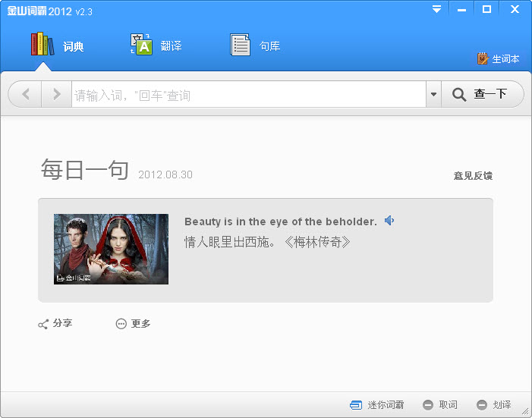Focus the word search input field
The height and width of the screenshot is (418, 532).
pyautogui.click(x=249, y=94)
